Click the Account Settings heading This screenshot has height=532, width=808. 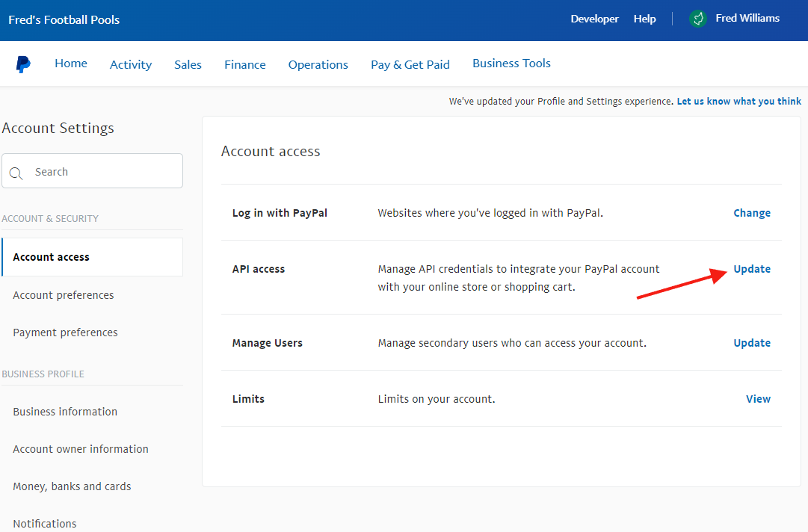click(58, 129)
